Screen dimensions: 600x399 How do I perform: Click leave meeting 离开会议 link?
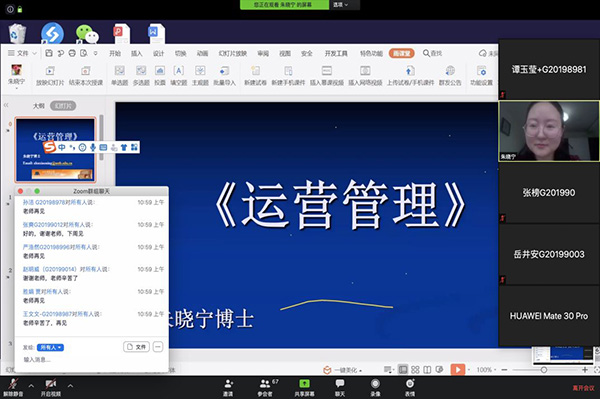click(x=583, y=388)
